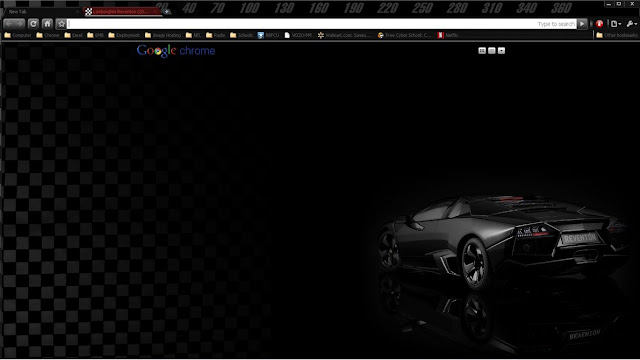640x360 pixels.
Task: Reload the page with the refresh button
Action: pyautogui.click(x=33, y=24)
